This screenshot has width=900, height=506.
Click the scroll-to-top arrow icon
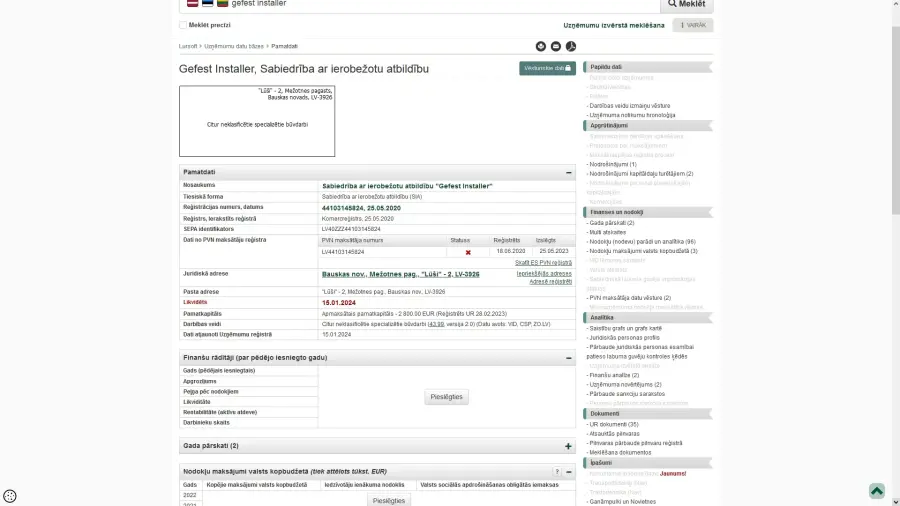pos(876,491)
